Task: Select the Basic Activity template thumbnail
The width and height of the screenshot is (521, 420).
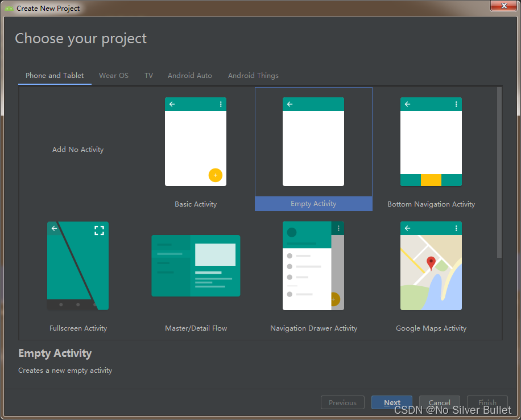Action: (196, 142)
